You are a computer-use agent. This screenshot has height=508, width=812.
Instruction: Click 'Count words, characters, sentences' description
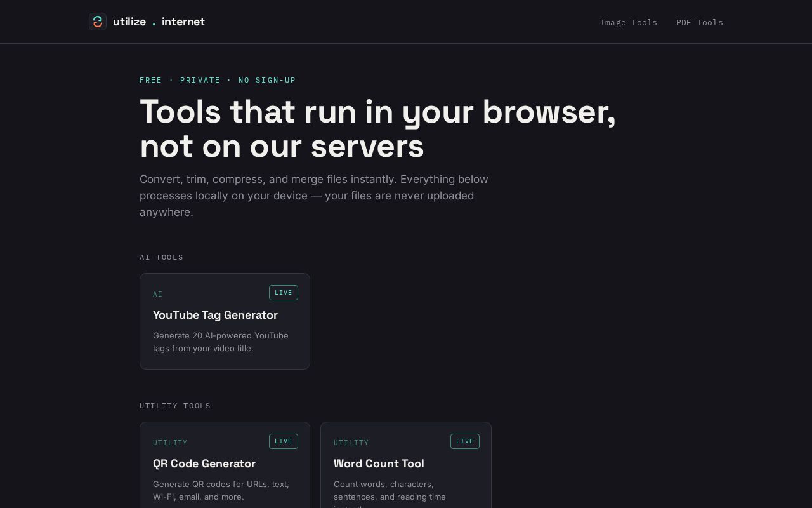[x=390, y=495]
